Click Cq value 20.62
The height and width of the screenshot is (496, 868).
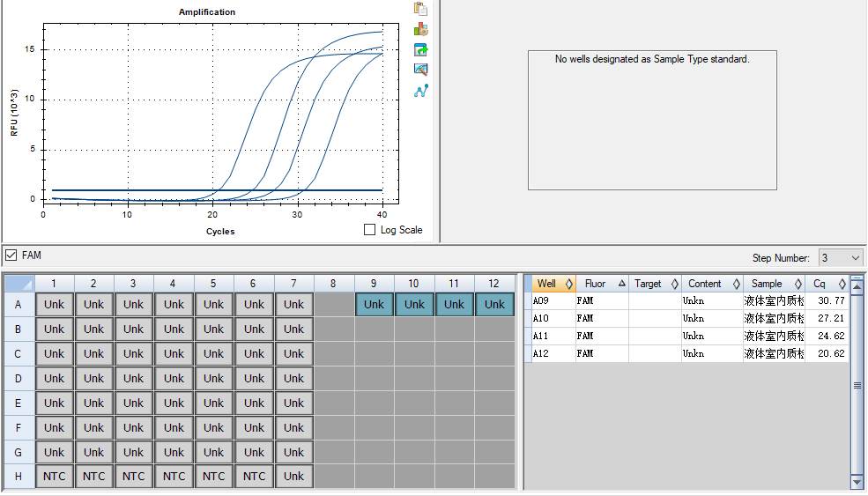(831, 354)
